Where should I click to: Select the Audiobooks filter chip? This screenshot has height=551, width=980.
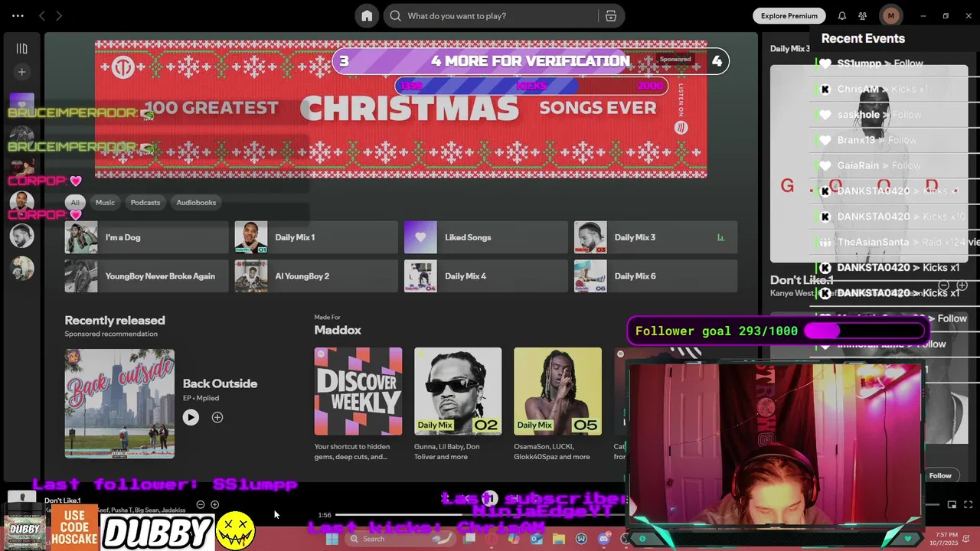click(196, 203)
